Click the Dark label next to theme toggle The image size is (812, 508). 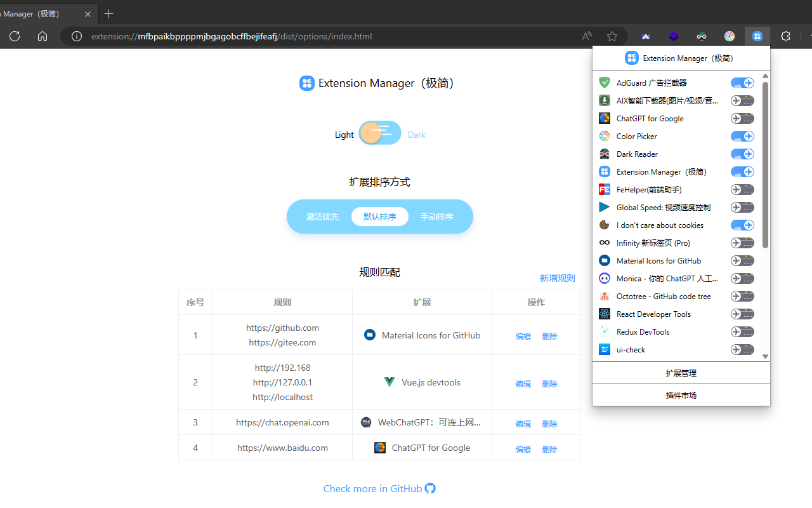417,135
